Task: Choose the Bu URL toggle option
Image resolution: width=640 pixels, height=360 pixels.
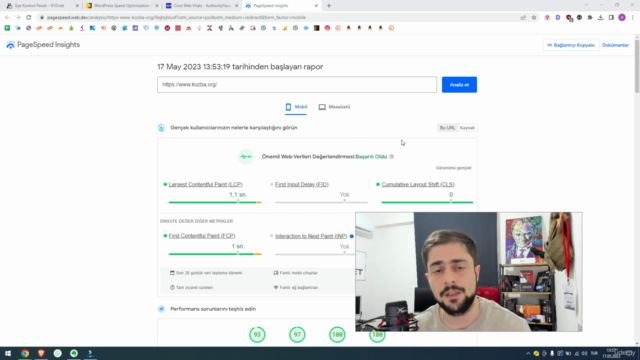Action: click(447, 128)
